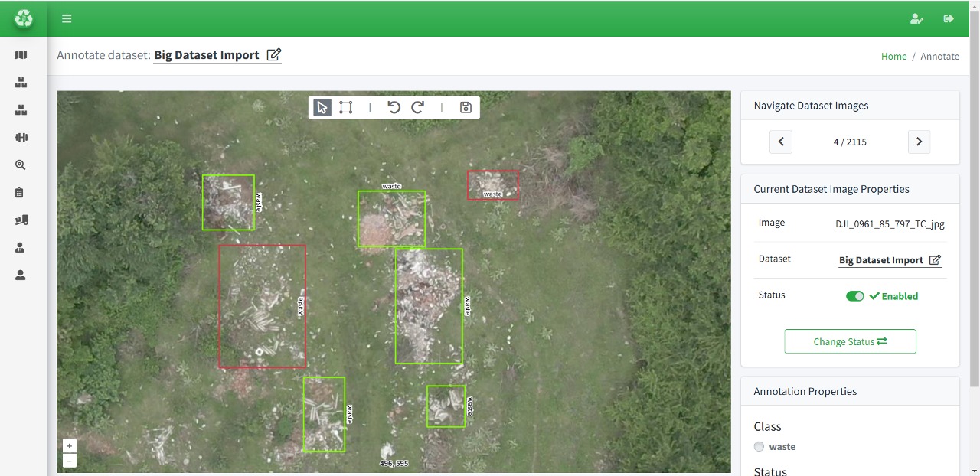Click the pencil icon next to Dataset property
The image size is (980, 476).
coord(935,260)
